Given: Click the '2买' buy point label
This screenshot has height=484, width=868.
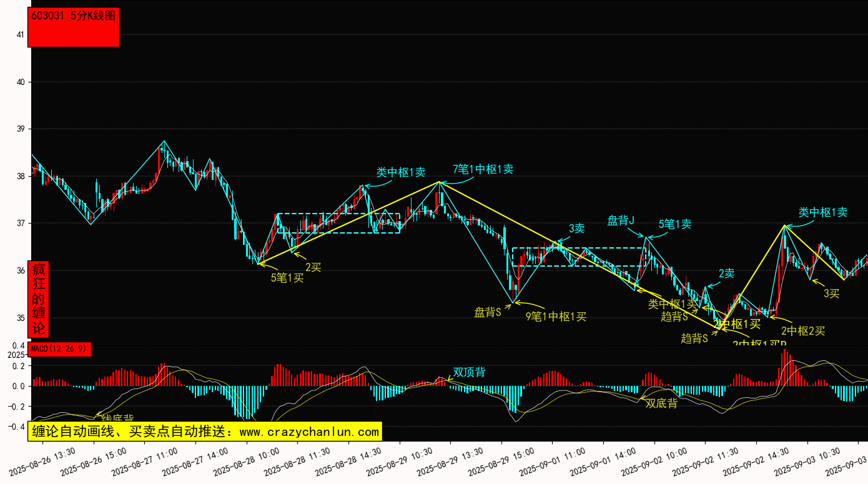Looking at the screenshot, I should click(313, 267).
